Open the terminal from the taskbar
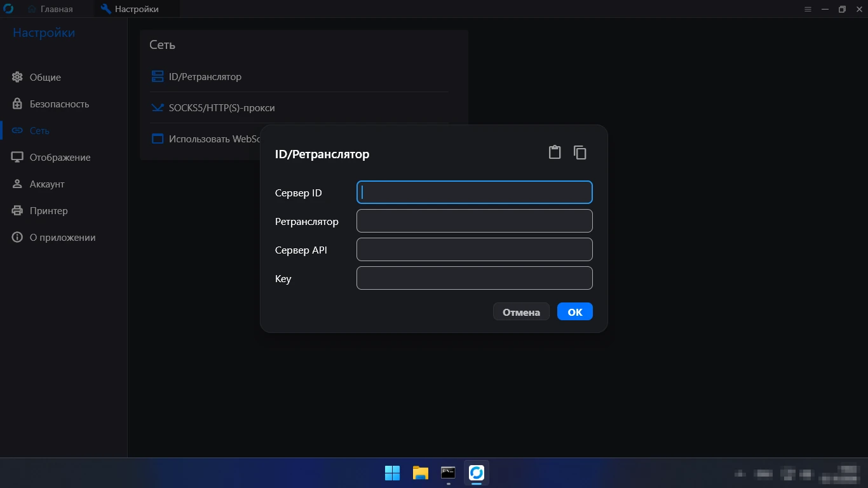 point(448,473)
